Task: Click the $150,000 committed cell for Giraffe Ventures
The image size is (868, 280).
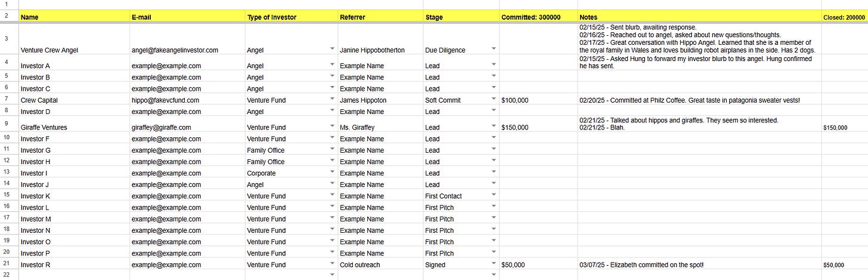Action: 538,124
